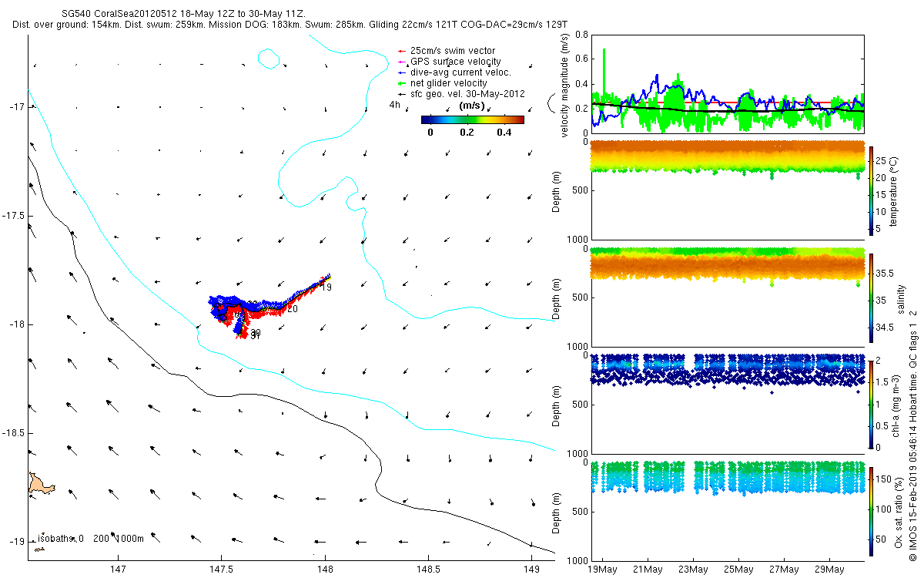This screenshot has height=578, width=924.
Task: Click the oxygen saturation ratio colorbar
Action: [872, 512]
